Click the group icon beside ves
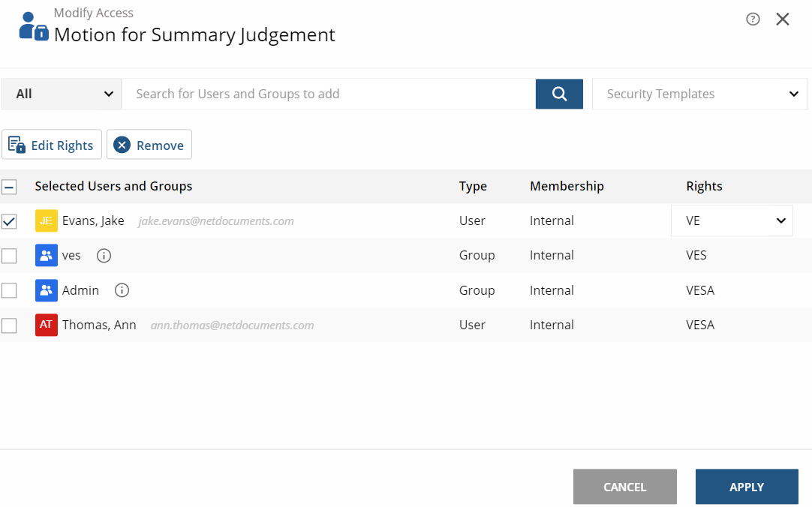 click(x=46, y=255)
